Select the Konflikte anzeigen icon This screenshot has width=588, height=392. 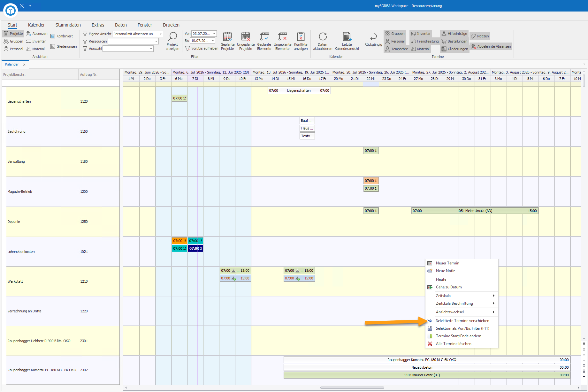tap(301, 36)
